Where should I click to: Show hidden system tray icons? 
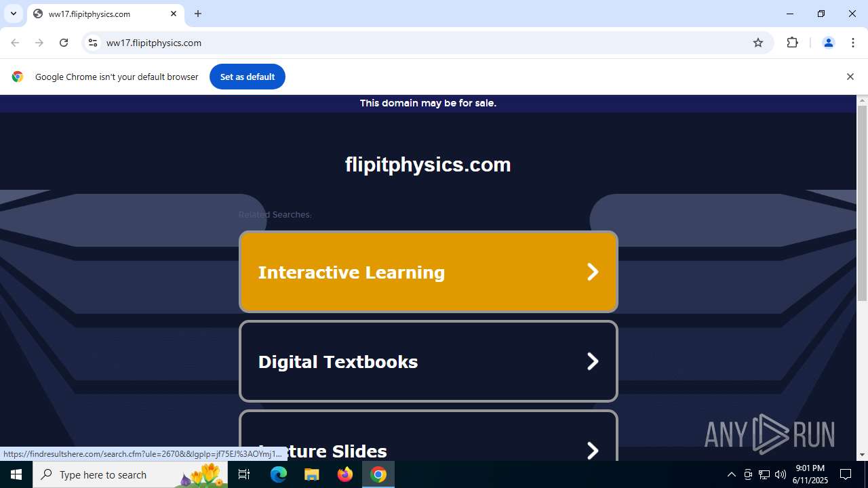[731, 474]
